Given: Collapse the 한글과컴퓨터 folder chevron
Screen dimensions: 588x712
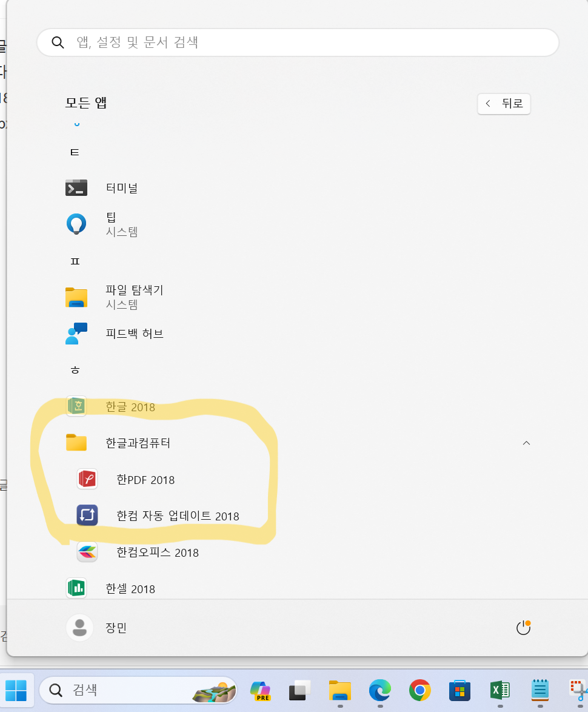Looking at the screenshot, I should [526, 443].
